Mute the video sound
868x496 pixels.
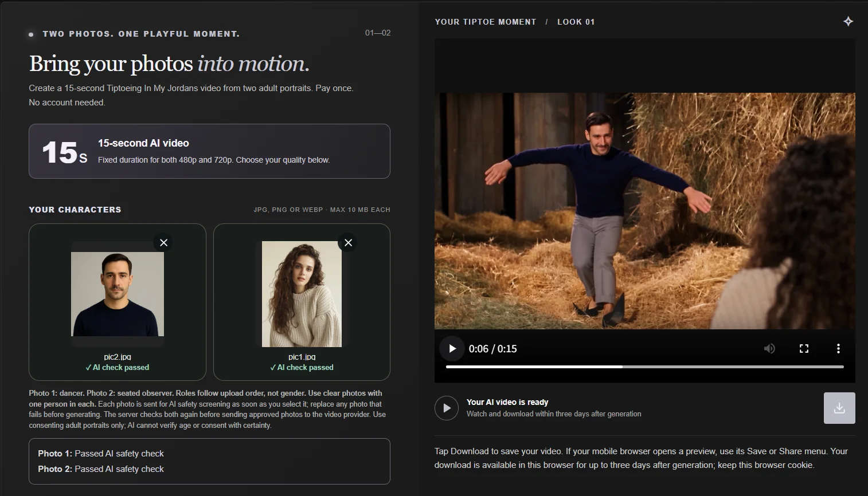769,348
